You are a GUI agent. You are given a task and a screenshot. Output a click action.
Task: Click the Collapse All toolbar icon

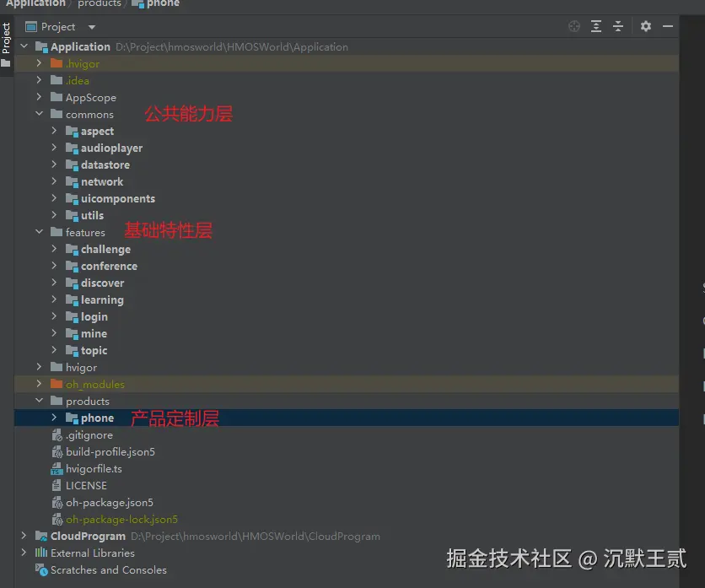coord(618,26)
